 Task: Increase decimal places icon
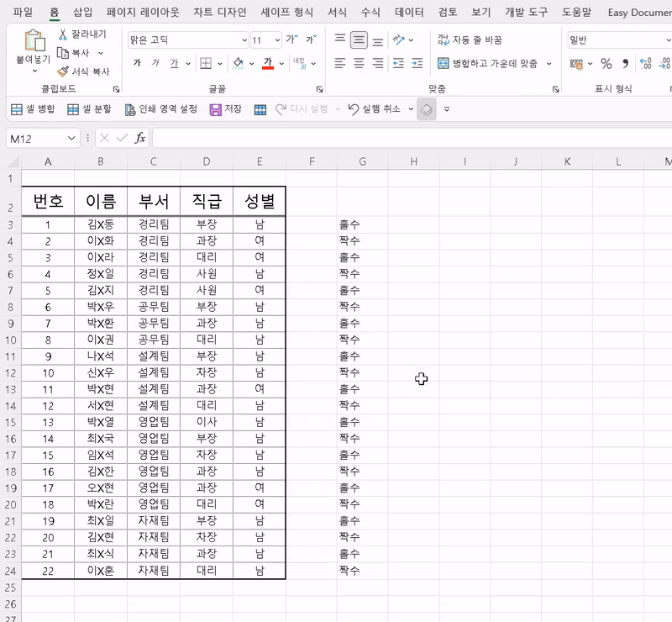[645, 64]
